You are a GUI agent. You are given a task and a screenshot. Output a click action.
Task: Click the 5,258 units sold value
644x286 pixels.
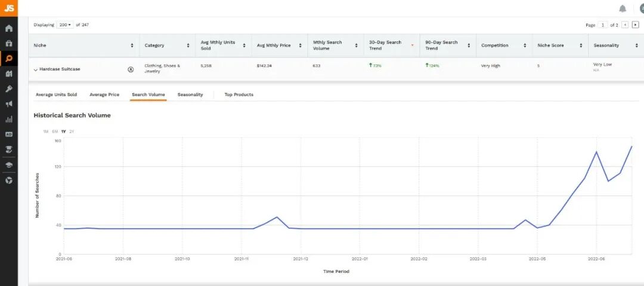coord(206,66)
